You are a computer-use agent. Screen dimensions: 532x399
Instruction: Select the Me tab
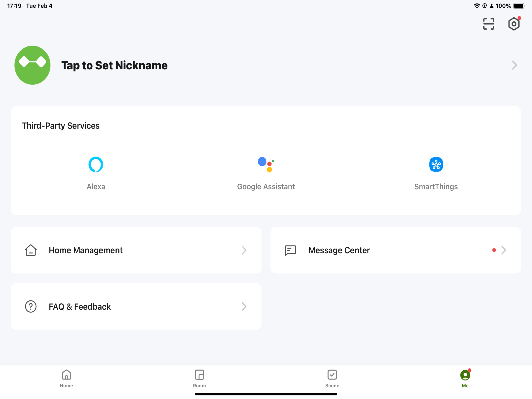pos(465,379)
